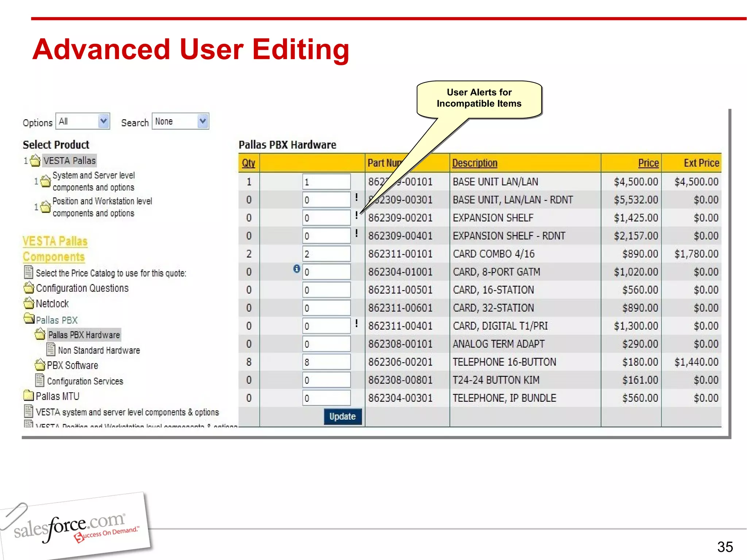Click the Netclock folder icon
Screen dimensions: 747x560
pos(29,303)
